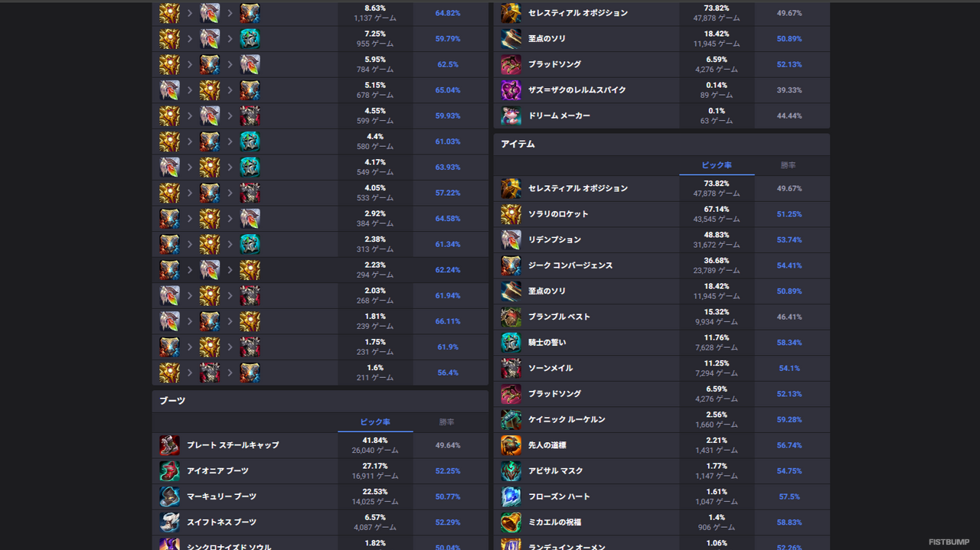Screen dimensions: 980x550
Task: Click the ケイニック ルーケルン item icon
Action: point(511,419)
